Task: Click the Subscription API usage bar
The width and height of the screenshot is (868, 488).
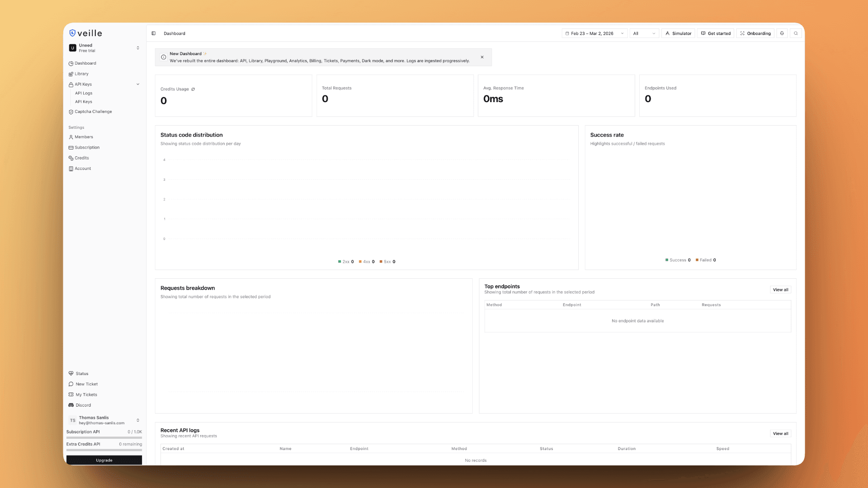Action: [104, 436]
